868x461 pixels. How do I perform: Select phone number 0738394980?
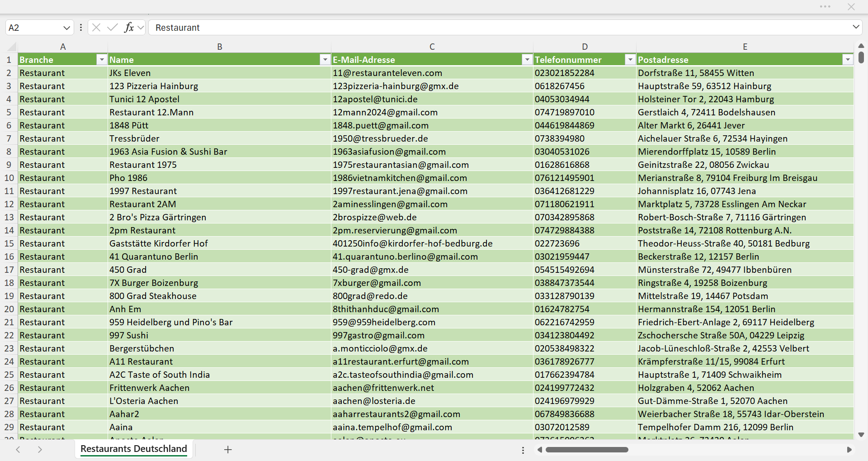[585, 138]
